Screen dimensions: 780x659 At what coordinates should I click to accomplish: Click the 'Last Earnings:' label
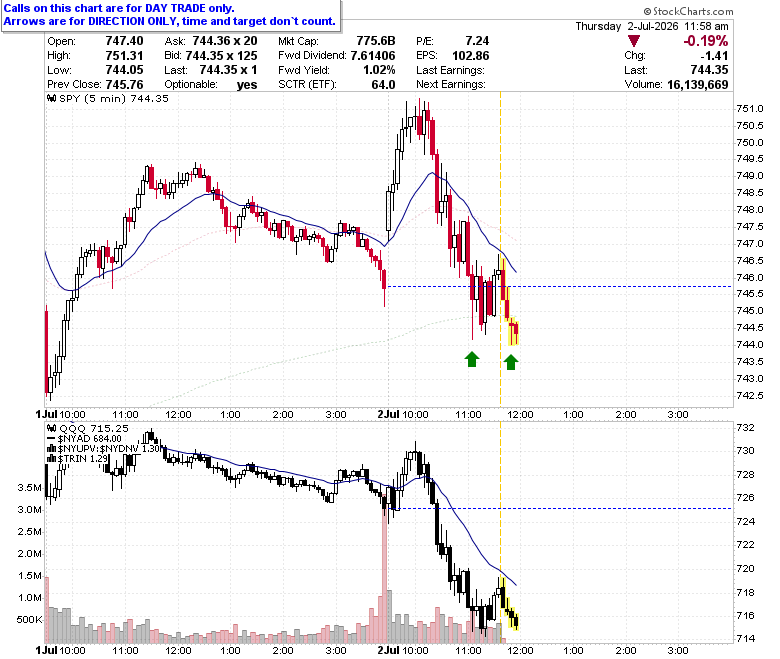[450, 70]
